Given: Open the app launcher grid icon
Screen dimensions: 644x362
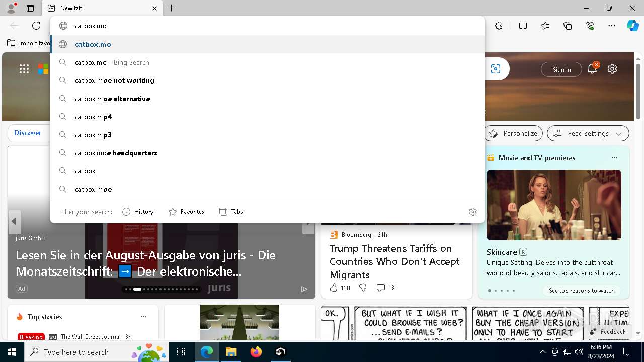Looking at the screenshot, I should click(24, 69).
